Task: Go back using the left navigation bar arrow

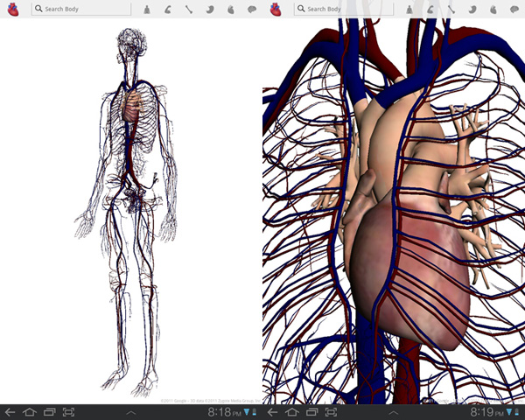Action: pyautogui.click(x=10, y=412)
